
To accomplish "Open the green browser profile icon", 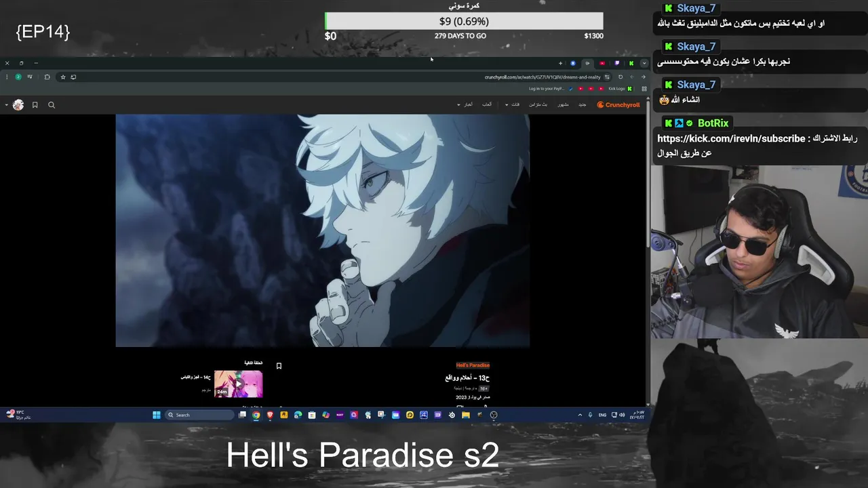I will click(18, 77).
